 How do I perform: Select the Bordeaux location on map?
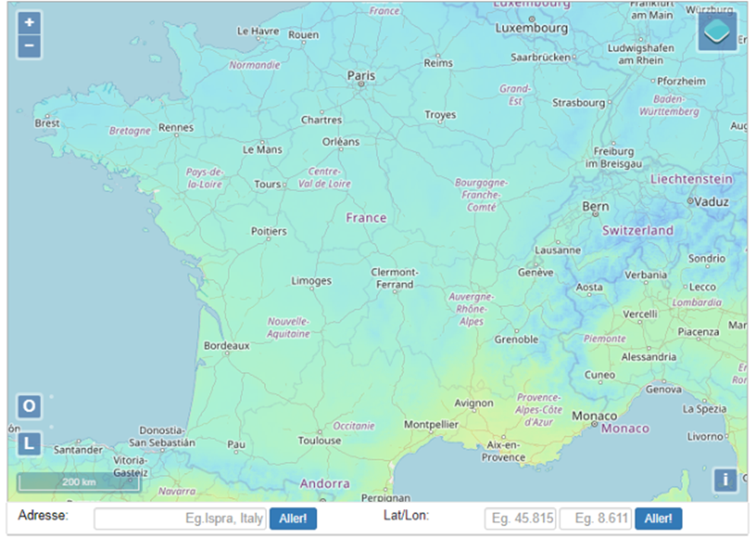coord(226,346)
